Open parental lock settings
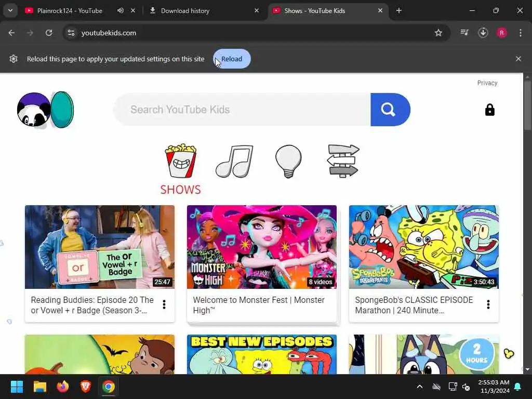This screenshot has width=532, height=399. (489, 110)
